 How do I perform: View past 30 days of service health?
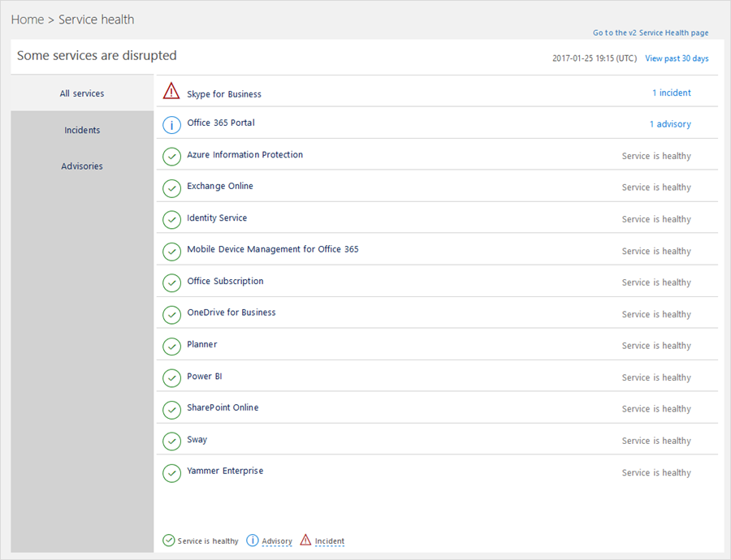point(677,58)
